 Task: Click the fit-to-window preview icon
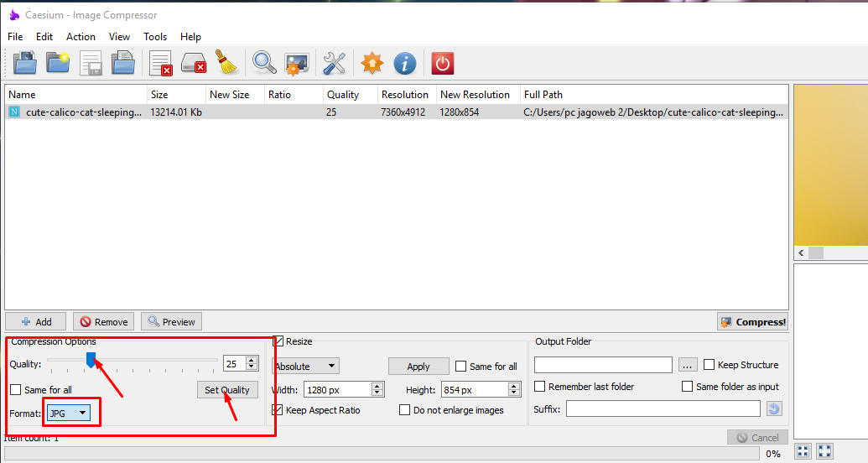click(x=803, y=451)
